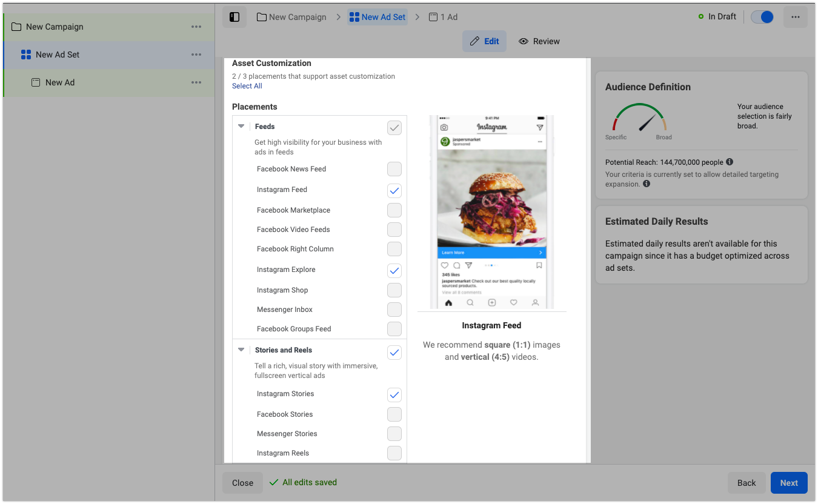
Task: Enable the Facebook News Feed checkbox
Action: click(394, 169)
